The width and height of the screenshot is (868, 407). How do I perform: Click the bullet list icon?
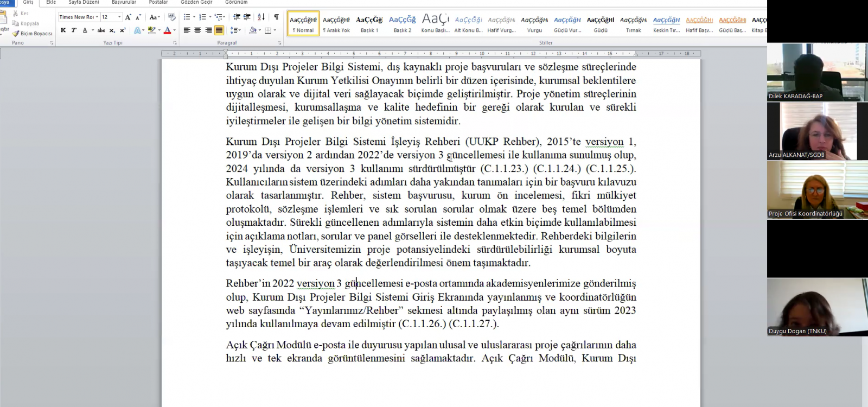click(187, 17)
